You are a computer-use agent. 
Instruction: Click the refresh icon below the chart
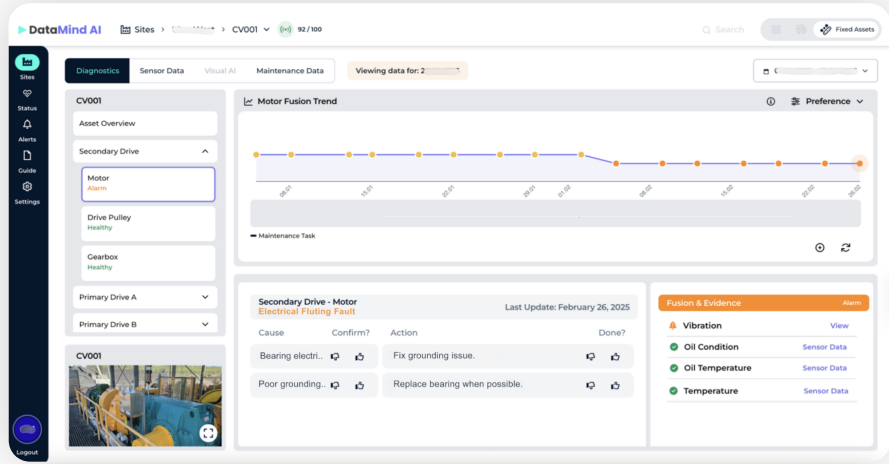[845, 247]
